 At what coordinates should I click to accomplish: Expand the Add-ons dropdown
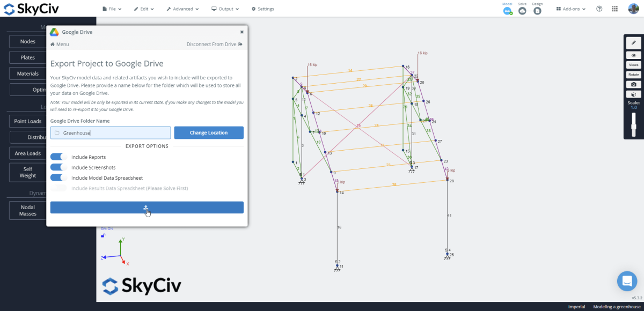[x=570, y=9]
